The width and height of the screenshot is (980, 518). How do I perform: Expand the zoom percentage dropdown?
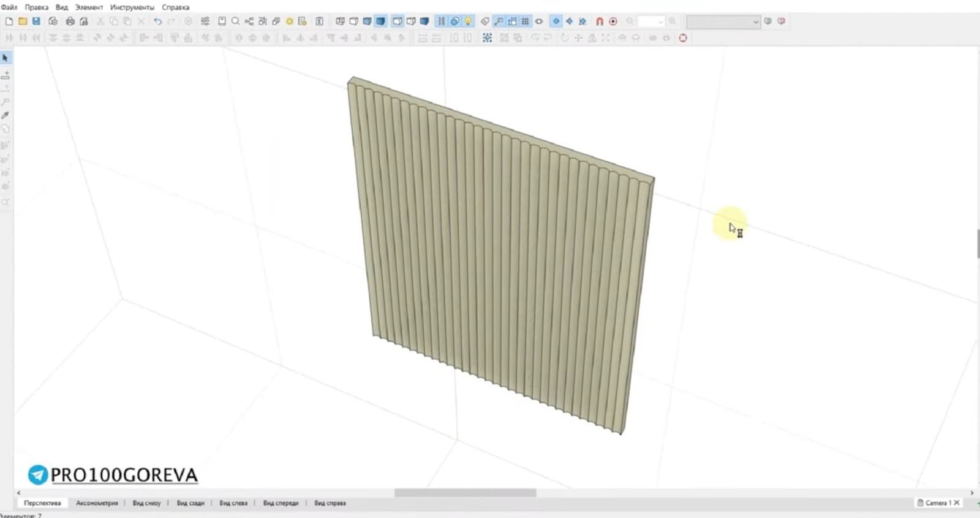[651, 21]
